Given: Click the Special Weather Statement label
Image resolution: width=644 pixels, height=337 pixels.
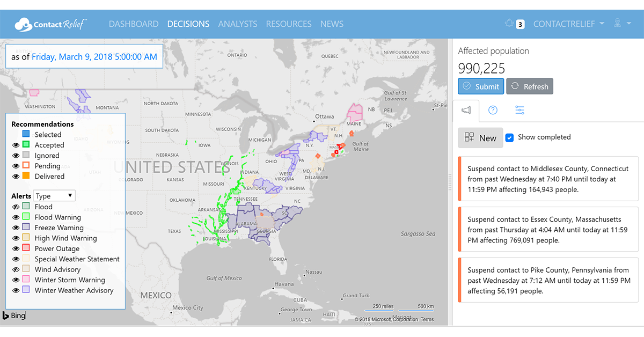Looking at the screenshot, I should 77,259.
